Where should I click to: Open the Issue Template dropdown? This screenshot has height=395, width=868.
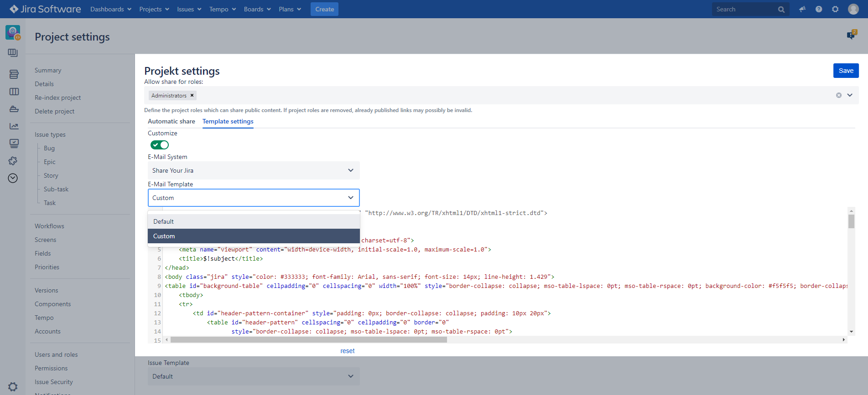pos(254,376)
